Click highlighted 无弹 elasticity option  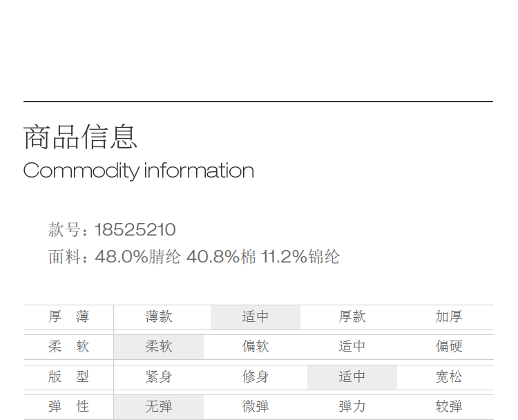159,407
